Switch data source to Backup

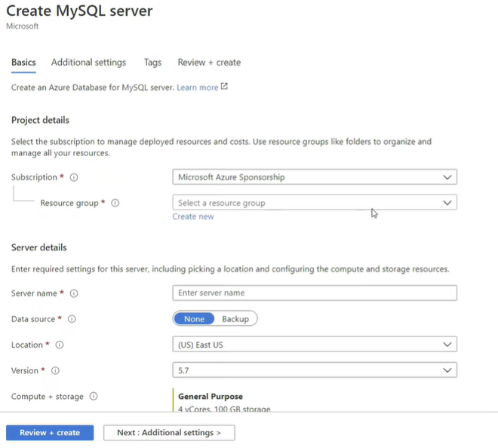pos(235,319)
